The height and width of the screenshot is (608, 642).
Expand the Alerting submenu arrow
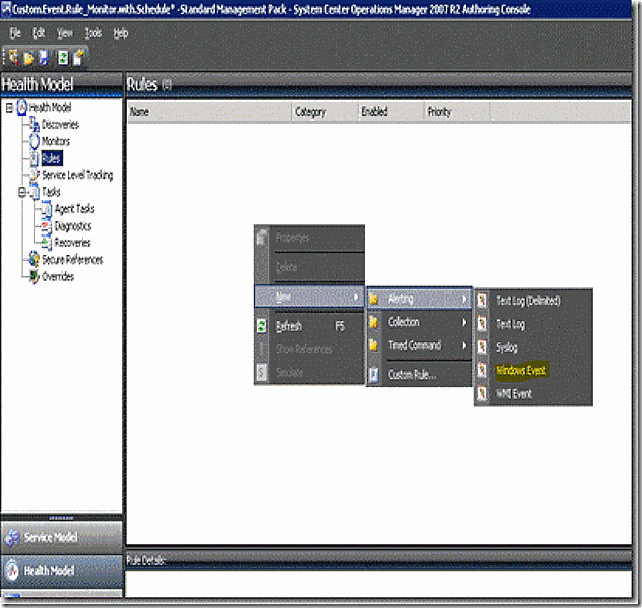tap(464, 299)
